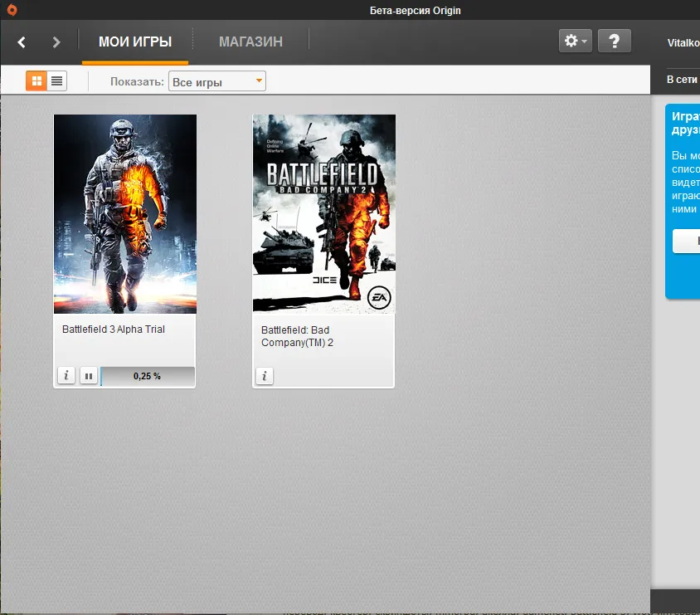Screen dimensions: 700x615
Task: Expand the 'Все игры' filter dropdown
Action: [217, 81]
